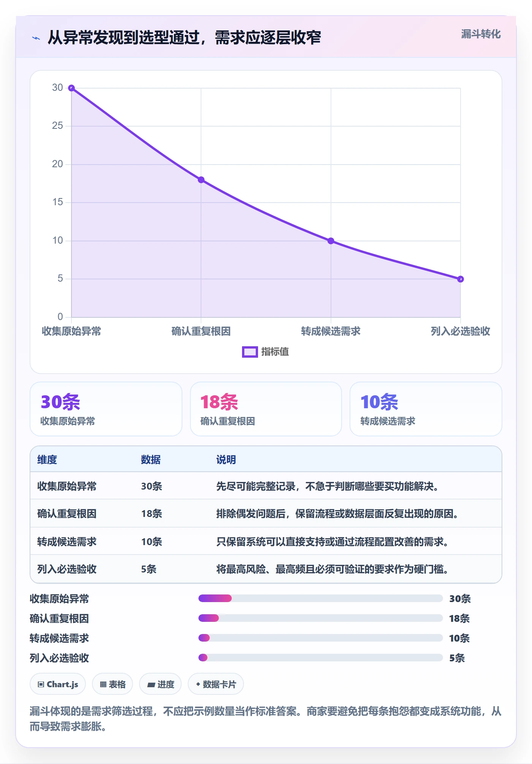Click the footer note starting 漏斗体现的是
The width and height of the screenshot is (532, 764).
266,718
